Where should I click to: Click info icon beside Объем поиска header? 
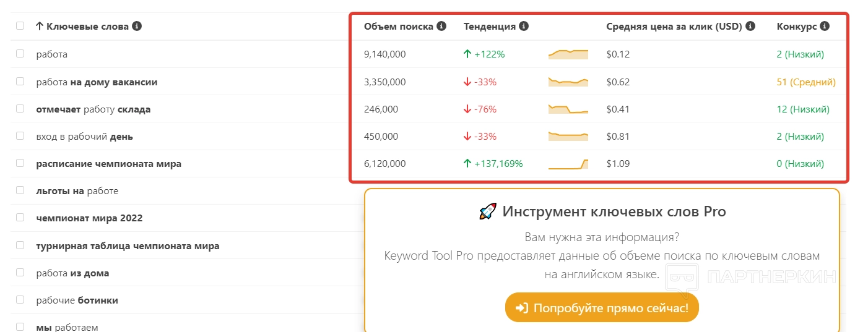point(441,26)
